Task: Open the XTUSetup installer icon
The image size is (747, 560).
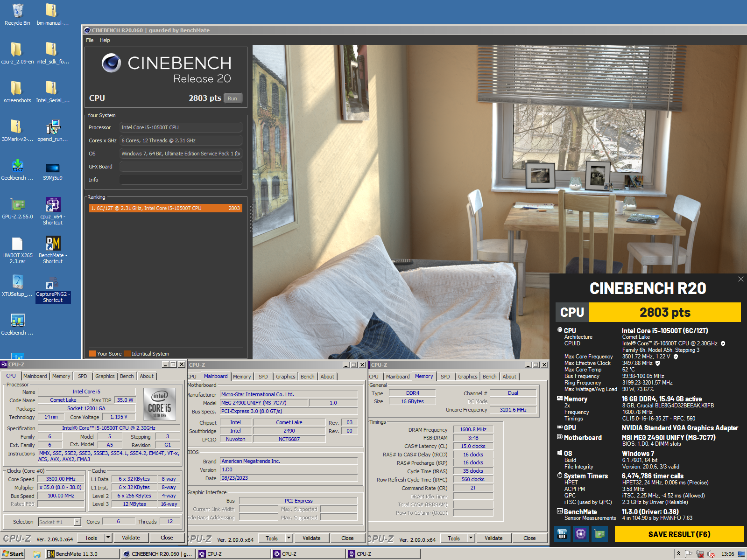Action: pos(17,285)
